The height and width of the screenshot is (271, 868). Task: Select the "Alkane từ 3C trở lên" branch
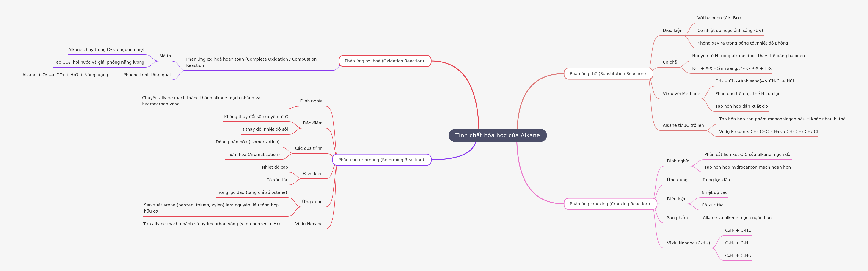(x=683, y=125)
